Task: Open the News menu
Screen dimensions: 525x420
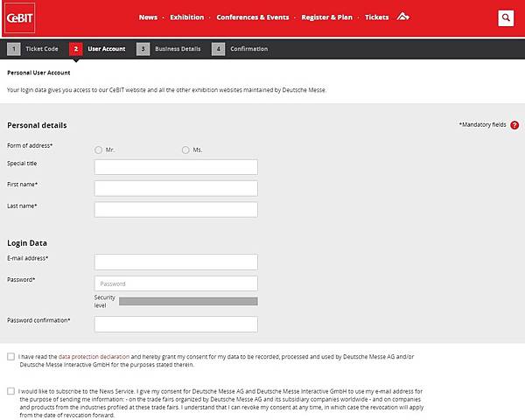Action: pyautogui.click(x=148, y=17)
